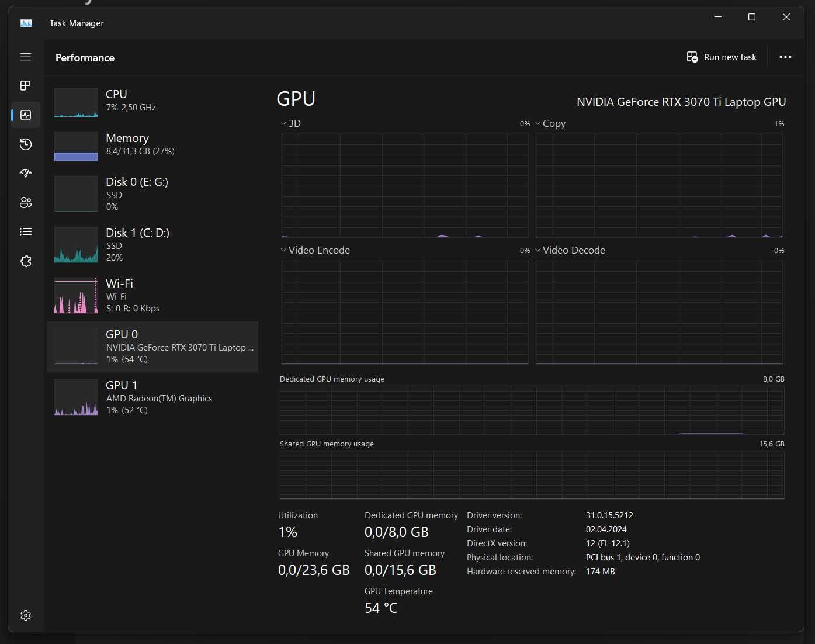Click the Disk 1 mini graph thumbnail

(x=76, y=245)
